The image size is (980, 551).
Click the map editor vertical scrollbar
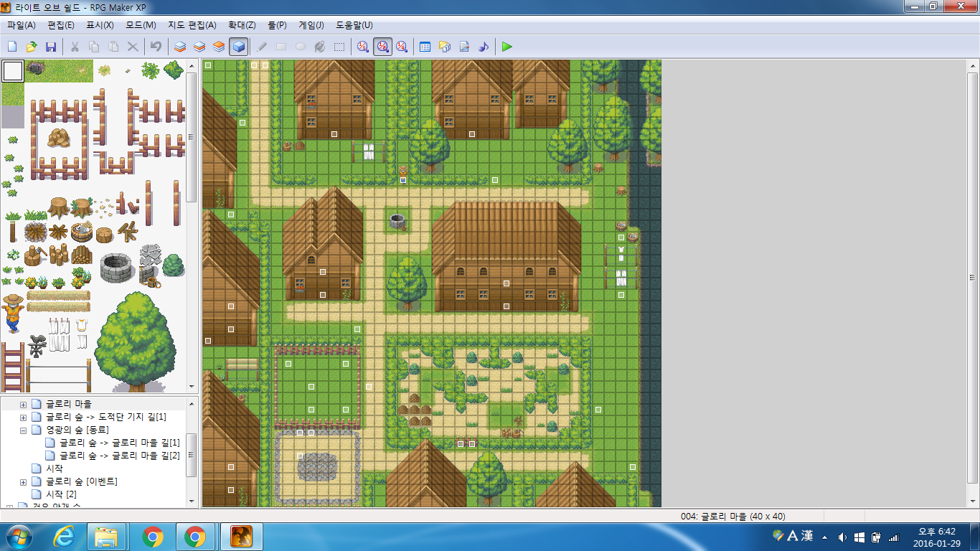tap(972, 279)
